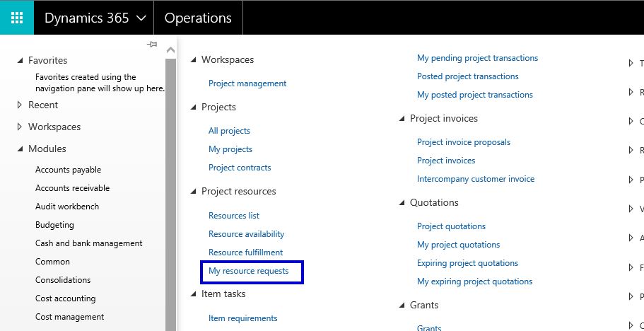Screen dimensions: 644x331
Task: Collapse the Modules list
Action: pyautogui.click(x=20, y=149)
